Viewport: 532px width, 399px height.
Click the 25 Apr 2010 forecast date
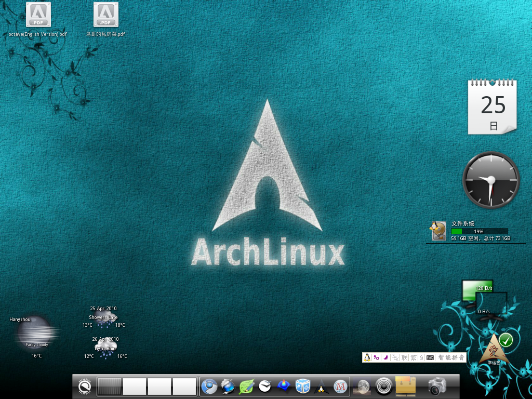click(x=103, y=309)
